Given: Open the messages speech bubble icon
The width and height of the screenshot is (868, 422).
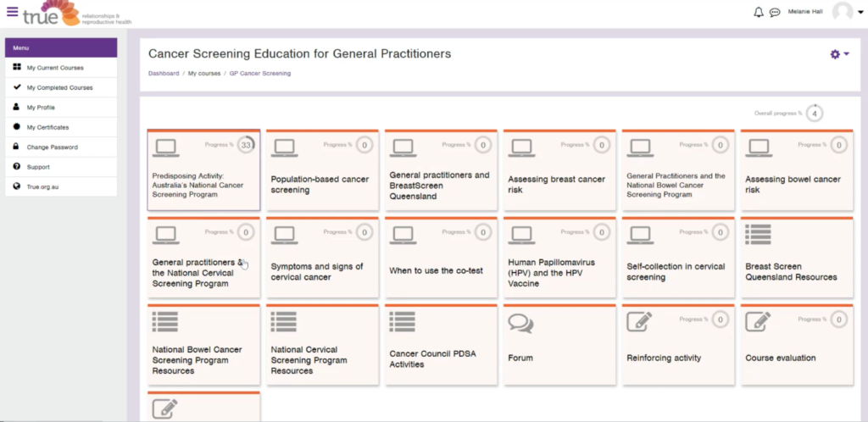Looking at the screenshot, I should point(775,12).
